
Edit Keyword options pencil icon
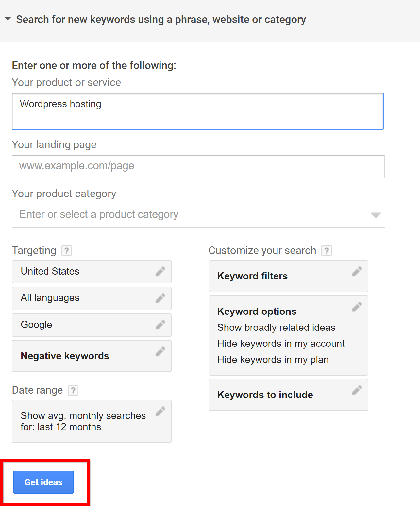click(x=357, y=307)
